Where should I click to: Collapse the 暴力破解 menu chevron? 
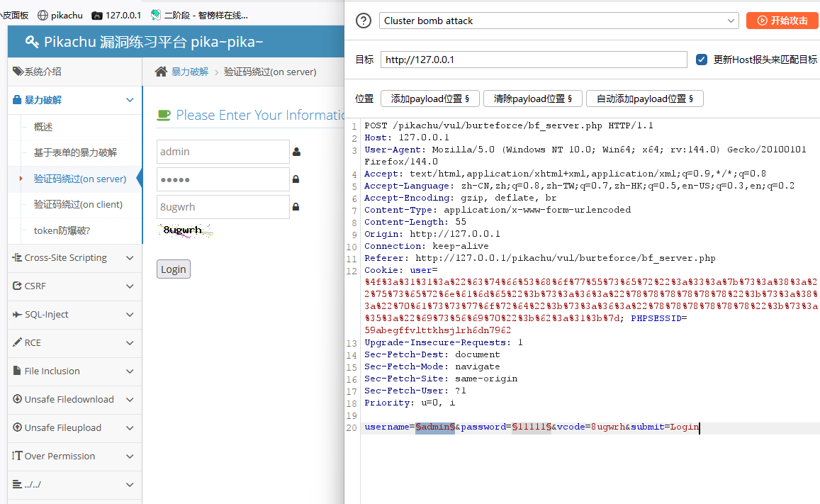click(x=130, y=100)
